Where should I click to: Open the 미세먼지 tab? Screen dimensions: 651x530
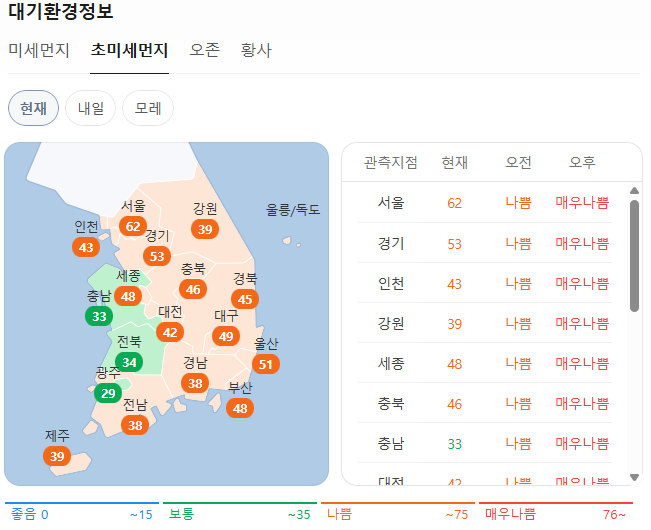(38, 50)
